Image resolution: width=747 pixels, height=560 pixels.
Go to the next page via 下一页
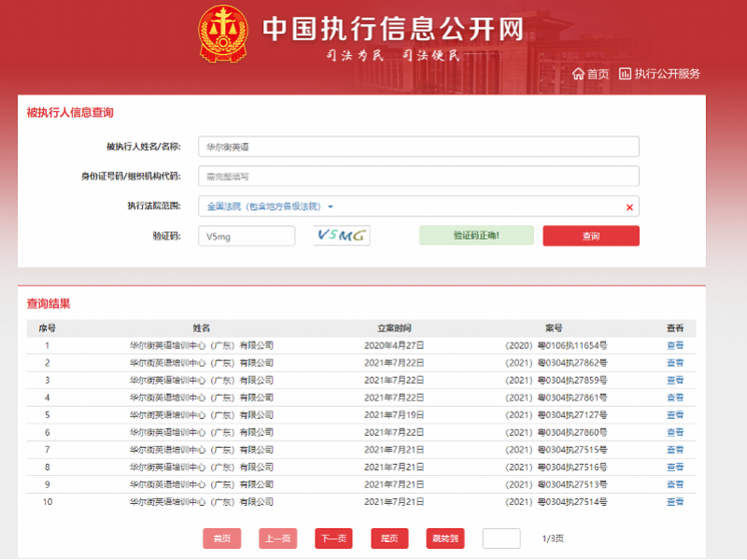[x=334, y=539]
